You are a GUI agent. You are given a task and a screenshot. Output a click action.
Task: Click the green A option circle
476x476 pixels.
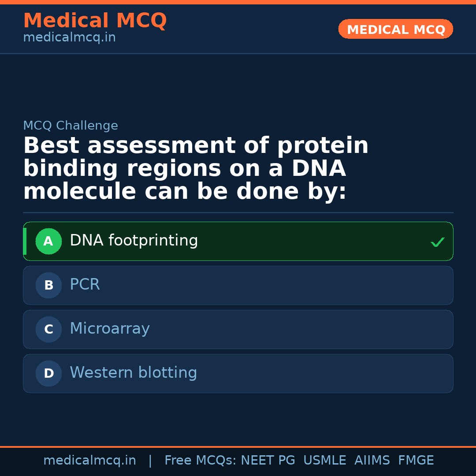48,241
